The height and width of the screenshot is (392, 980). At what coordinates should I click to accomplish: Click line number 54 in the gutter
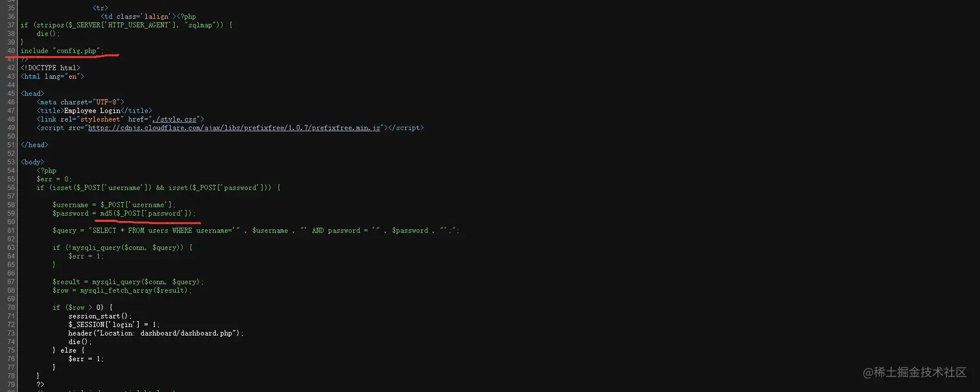tap(11, 170)
